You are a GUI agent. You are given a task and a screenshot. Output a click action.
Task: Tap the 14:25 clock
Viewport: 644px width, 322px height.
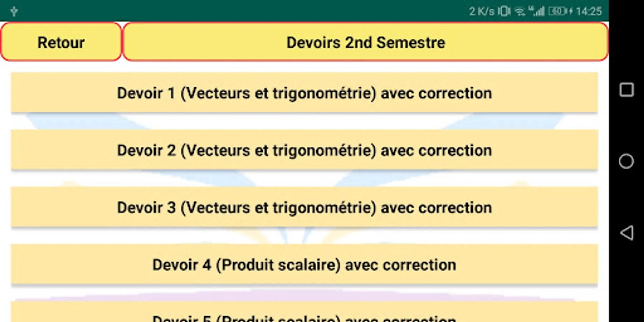(589, 11)
